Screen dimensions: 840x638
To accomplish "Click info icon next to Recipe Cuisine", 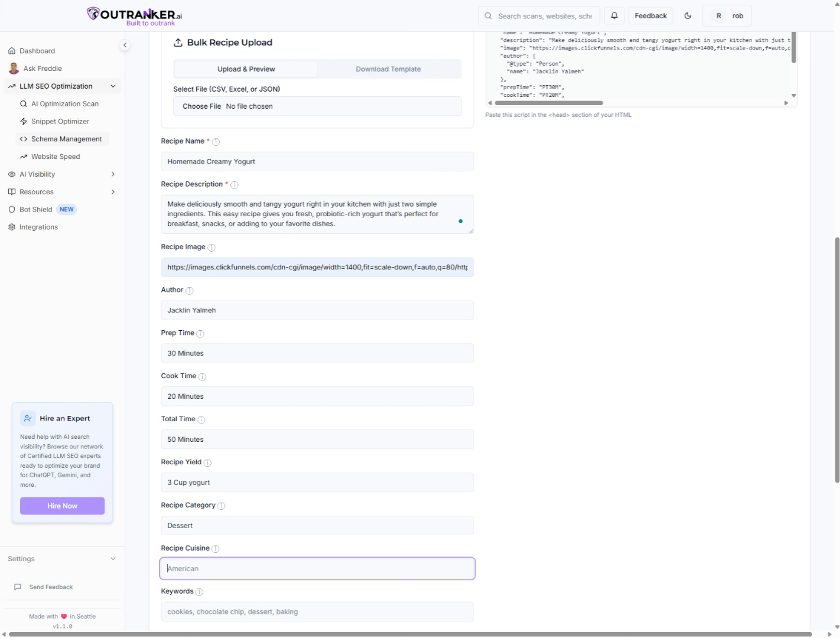I will (x=216, y=549).
